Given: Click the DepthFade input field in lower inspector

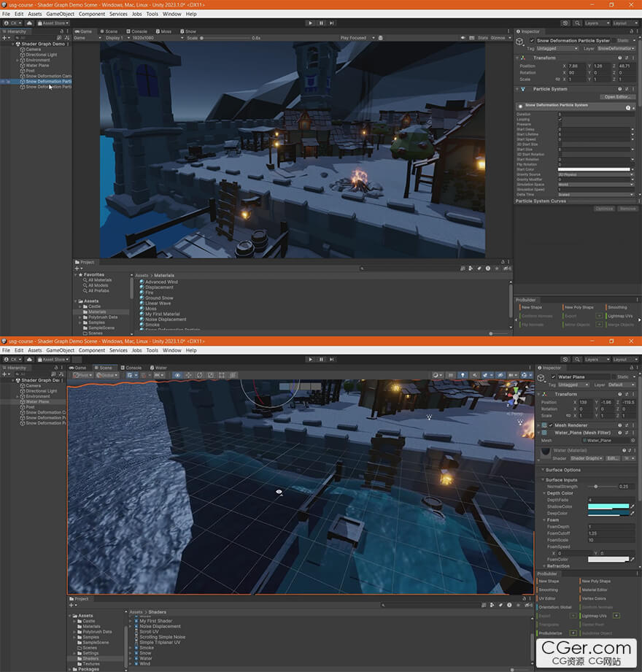Looking at the screenshot, I should tap(611, 500).
